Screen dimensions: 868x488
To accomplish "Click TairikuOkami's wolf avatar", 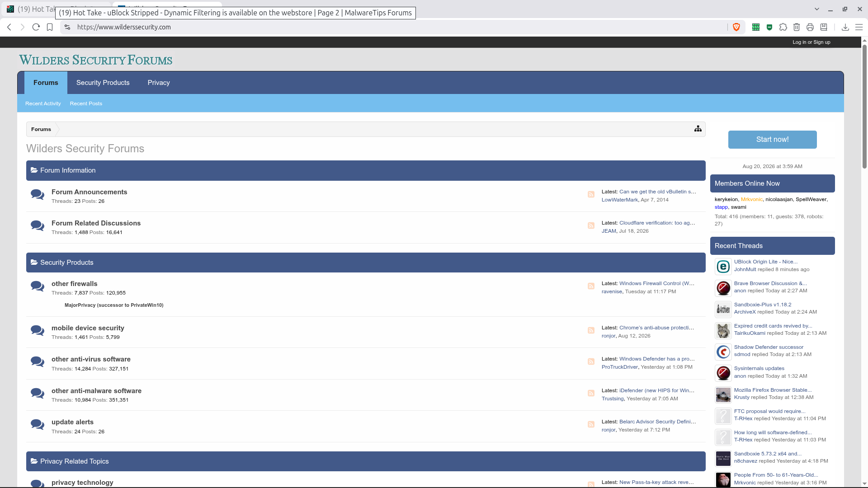I will pos(723,331).
